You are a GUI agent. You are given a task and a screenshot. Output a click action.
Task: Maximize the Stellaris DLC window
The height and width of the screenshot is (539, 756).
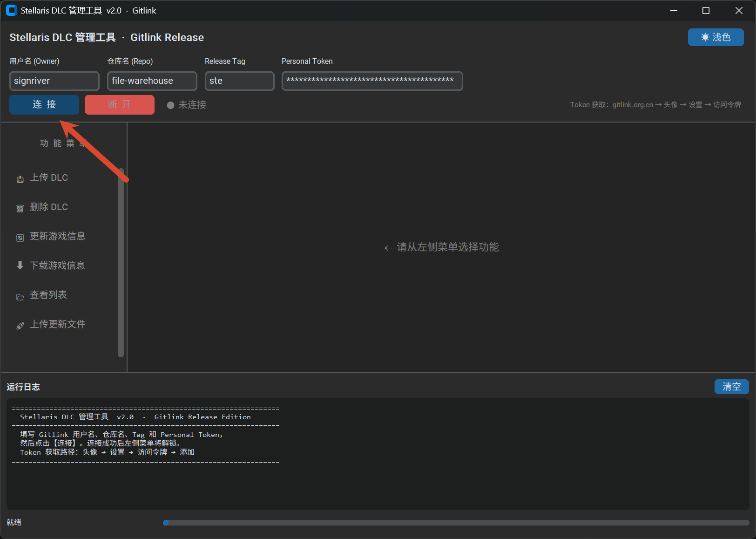(x=706, y=10)
